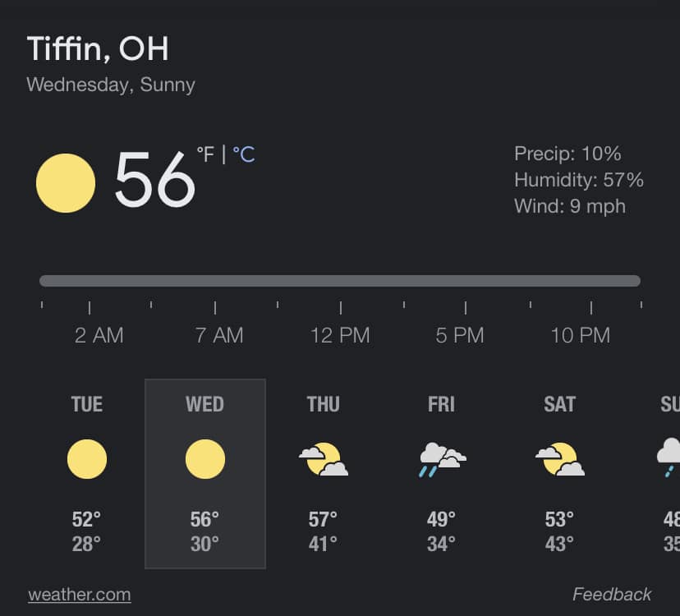Click the partially visible Sunday rain icon

[669, 457]
